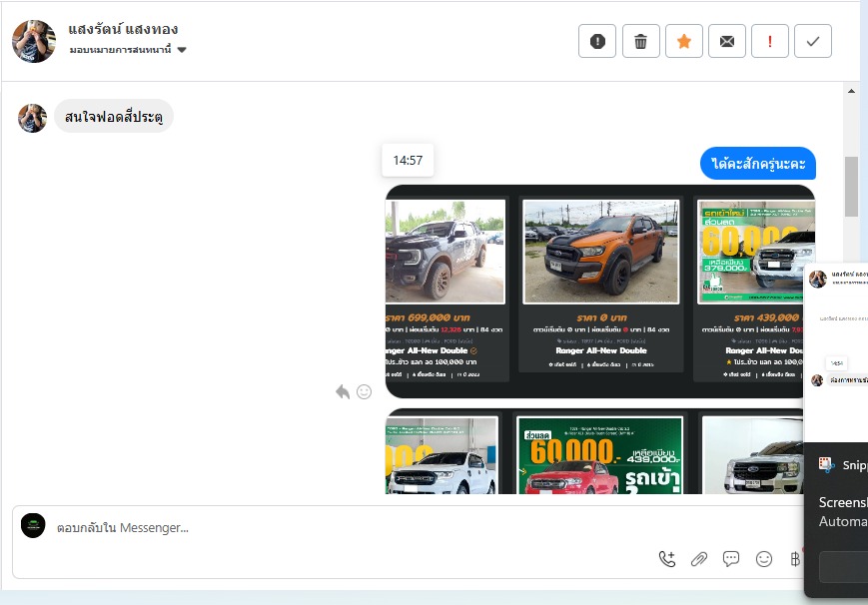Click the page logo avatar beside reply field
The width and height of the screenshot is (868, 605).
33,526
